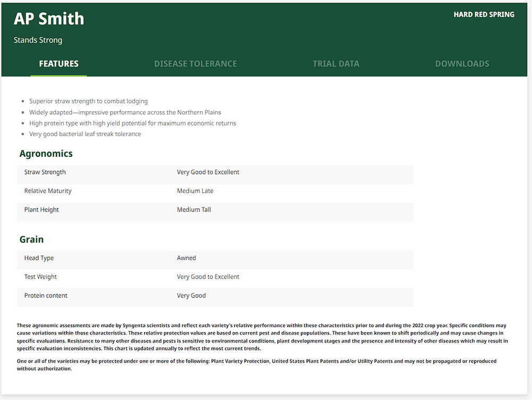Select the Protein content row label

tap(46, 296)
